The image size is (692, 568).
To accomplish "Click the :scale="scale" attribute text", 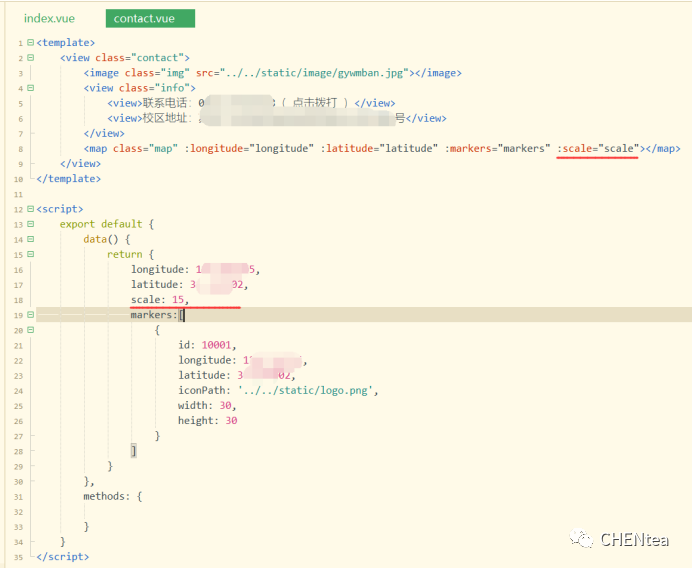I will click(x=598, y=149).
